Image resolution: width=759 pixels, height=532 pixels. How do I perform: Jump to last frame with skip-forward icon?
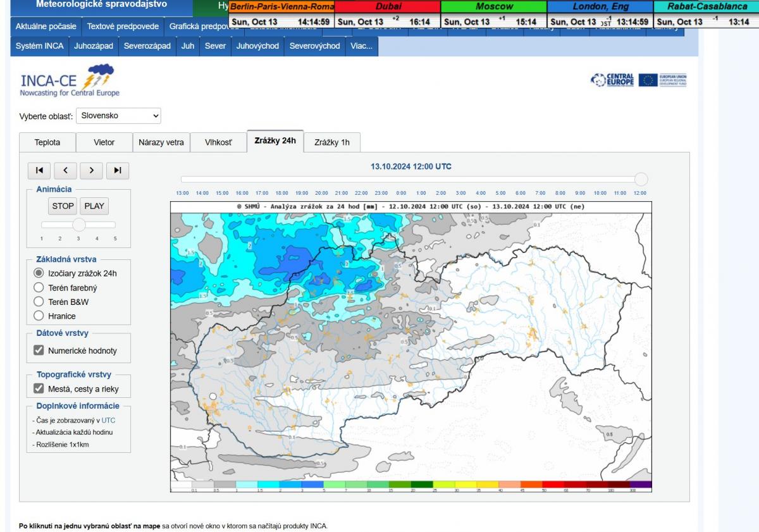(x=118, y=170)
